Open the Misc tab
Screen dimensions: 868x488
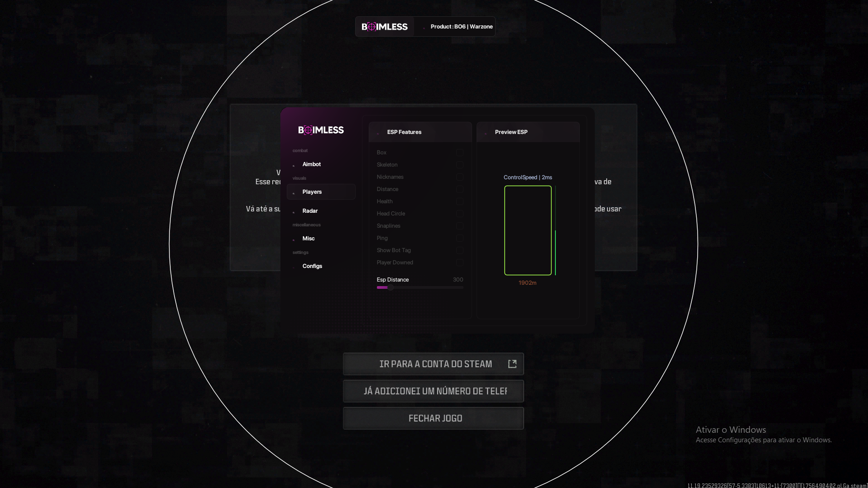321,239
